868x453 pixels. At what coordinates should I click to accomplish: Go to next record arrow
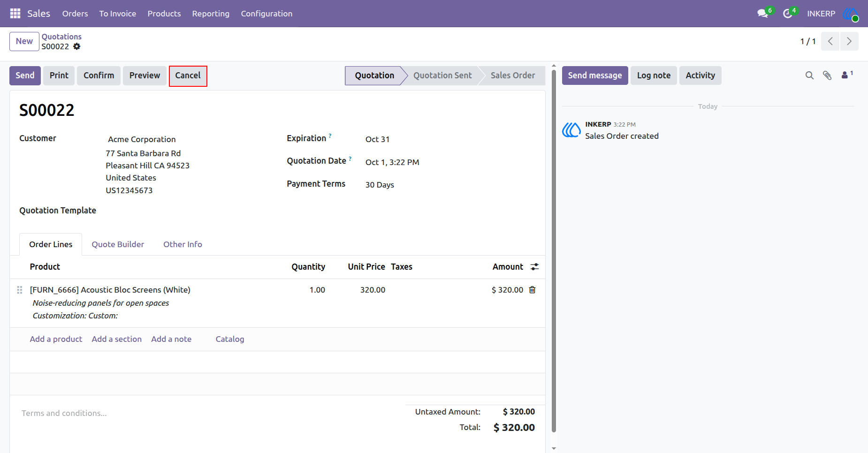[x=849, y=41]
